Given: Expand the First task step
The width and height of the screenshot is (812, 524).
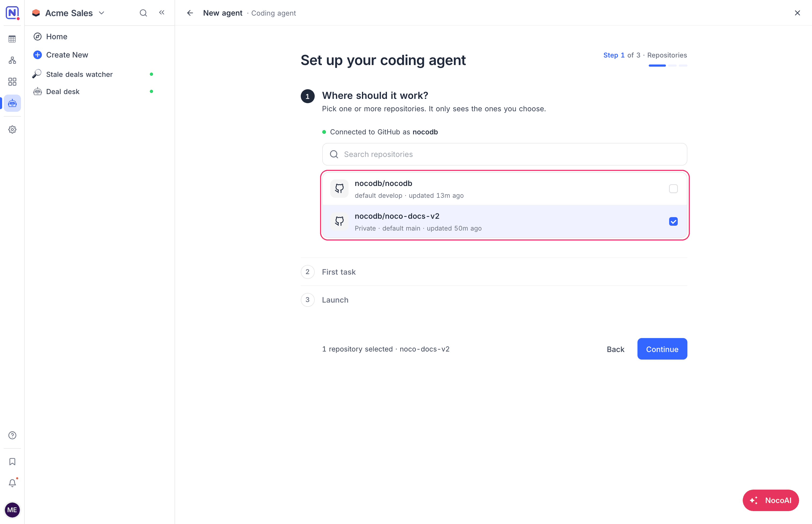Looking at the screenshot, I should (x=494, y=272).
